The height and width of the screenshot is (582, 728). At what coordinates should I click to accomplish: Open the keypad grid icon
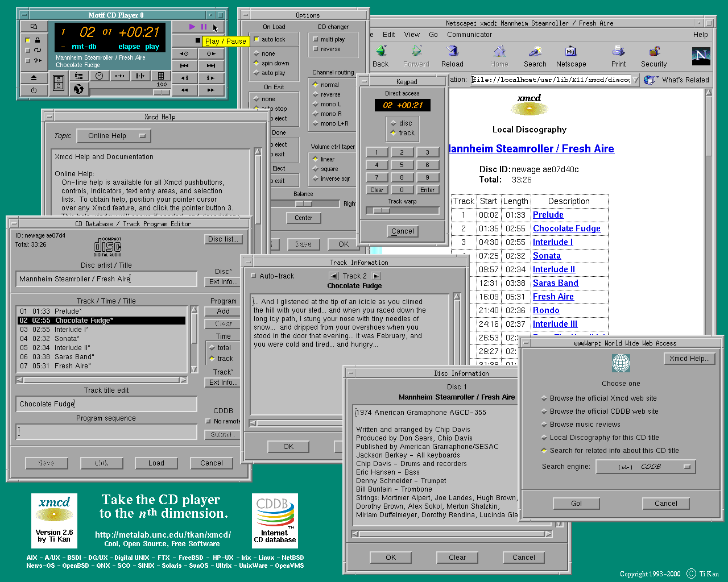pyautogui.click(x=161, y=76)
